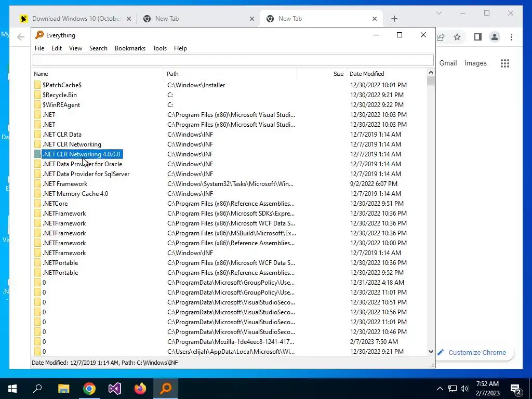Open the Search menu in Everything
532x399 pixels.
(98, 48)
